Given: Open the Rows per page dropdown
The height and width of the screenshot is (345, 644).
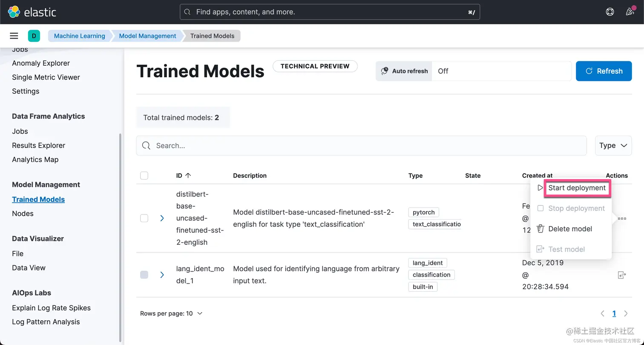Looking at the screenshot, I should (171, 313).
